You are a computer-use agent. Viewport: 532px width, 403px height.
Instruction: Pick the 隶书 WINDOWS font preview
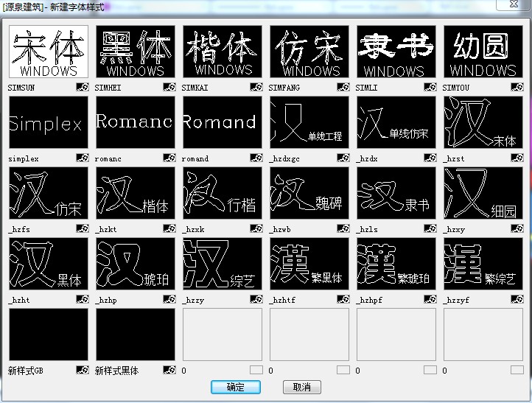click(x=396, y=52)
